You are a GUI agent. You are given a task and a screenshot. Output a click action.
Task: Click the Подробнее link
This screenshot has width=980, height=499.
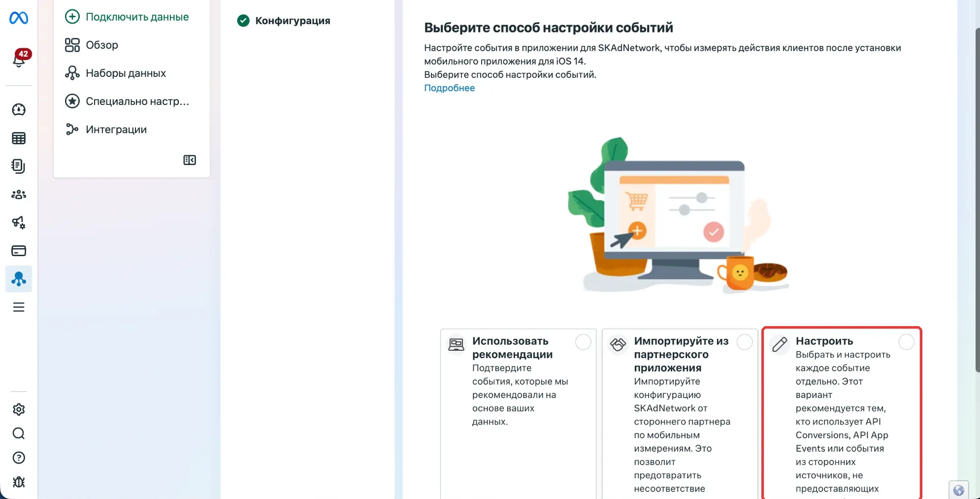(x=449, y=88)
